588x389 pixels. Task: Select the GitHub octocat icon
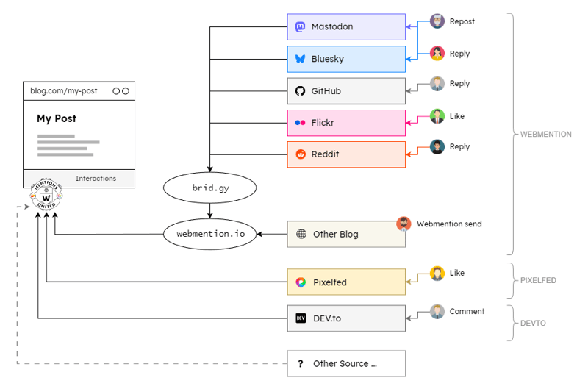(300, 91)
